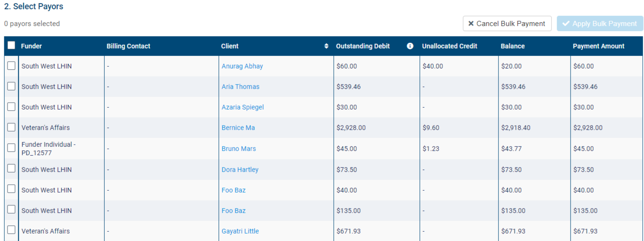Check the box for Anurag Abhay row
The image size is (644, 241).
pyautogui.click(x=11, y=66)
